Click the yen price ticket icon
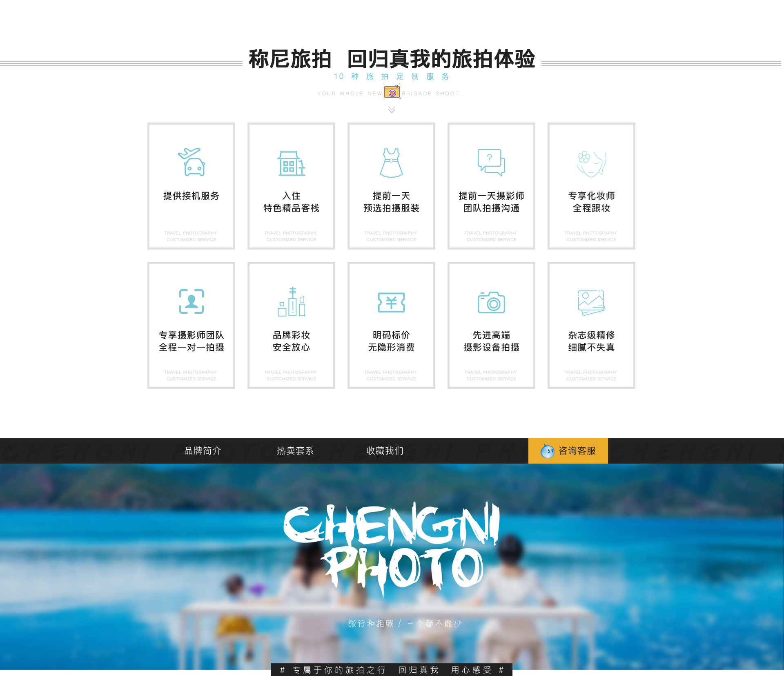784x676 pixels. pos(391,302)
